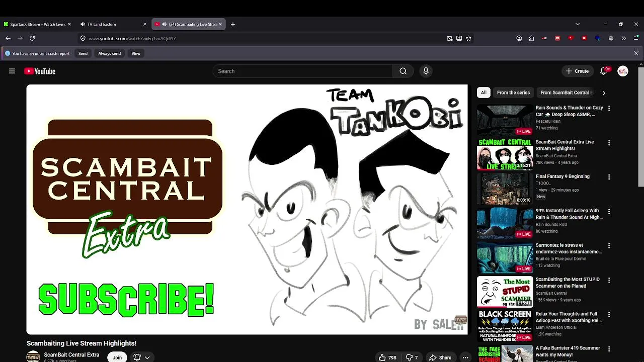
Task: Open options for Rain Sounds & Thunder video
Action: (x=609, y=108)
